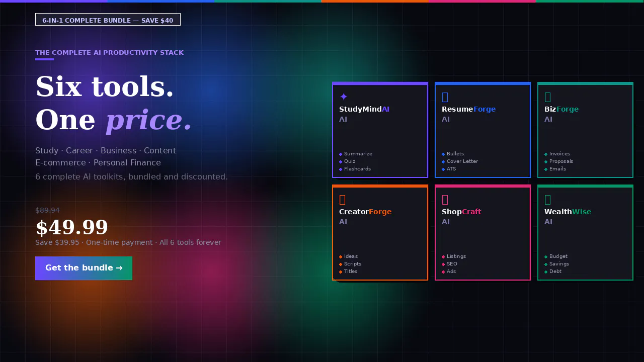Open the CreatorForge card title
This screenshot has width=644, height=362.
tap(365, 212)
